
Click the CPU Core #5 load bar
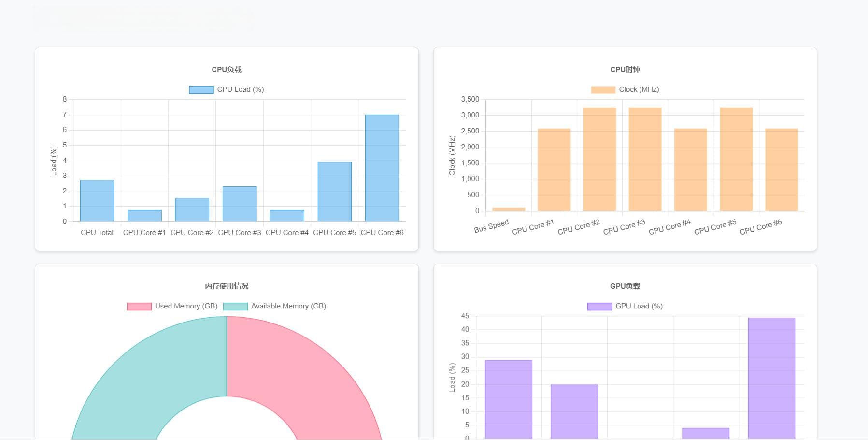[x=334, y=192]
